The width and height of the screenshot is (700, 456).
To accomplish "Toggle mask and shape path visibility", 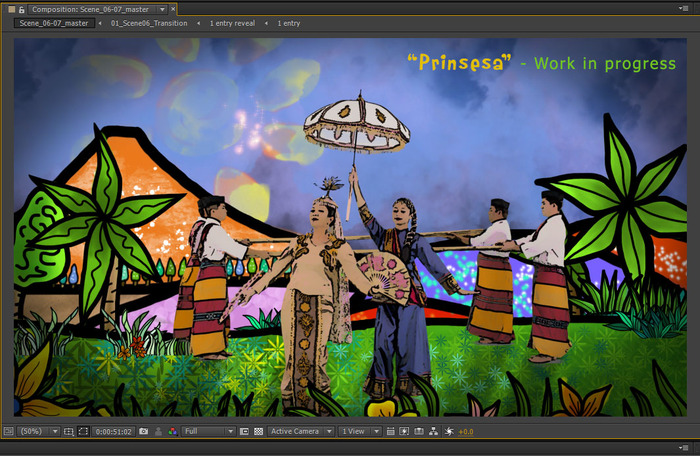I will (x=83, y=431).
